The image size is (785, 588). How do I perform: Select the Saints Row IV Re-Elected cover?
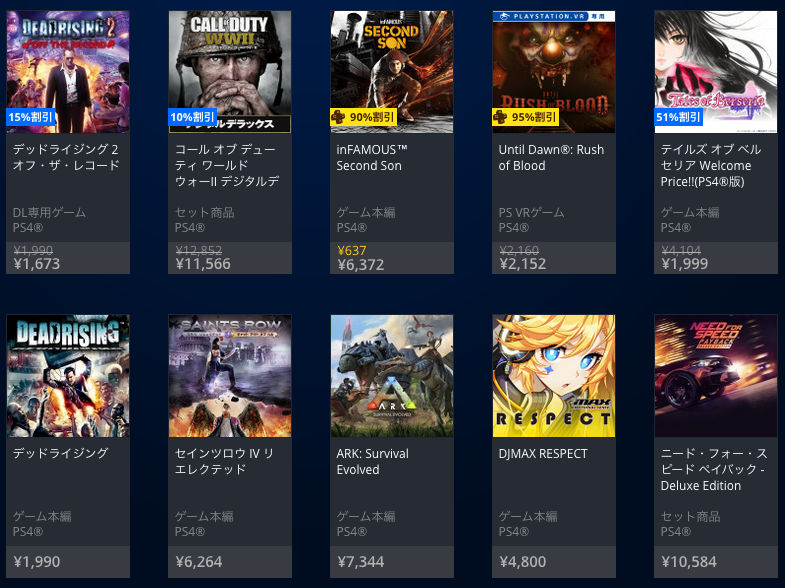[230, 376]
